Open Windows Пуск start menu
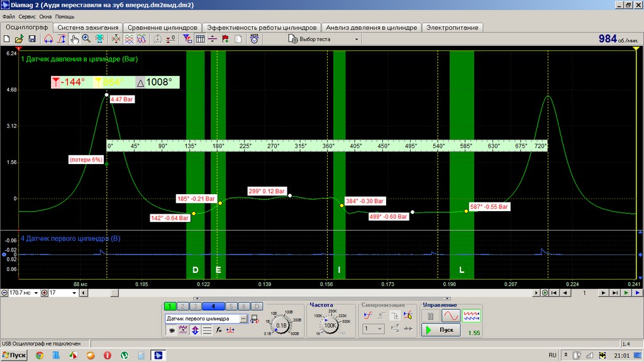This screenshot has height=362, width=644. (x=14, y=355)
